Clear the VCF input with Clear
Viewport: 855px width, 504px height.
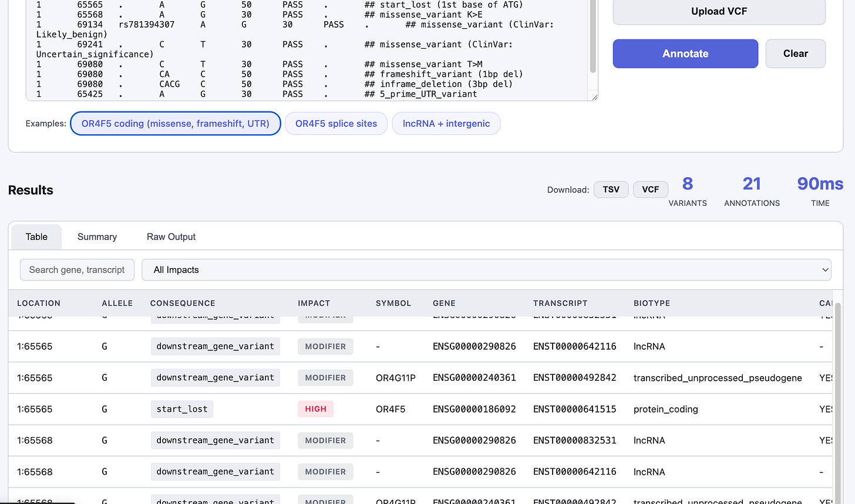click(796, 53)
